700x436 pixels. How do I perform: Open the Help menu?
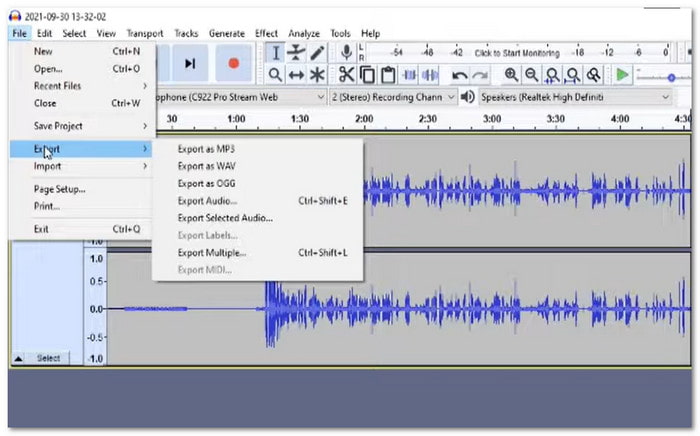click(371, 33)
